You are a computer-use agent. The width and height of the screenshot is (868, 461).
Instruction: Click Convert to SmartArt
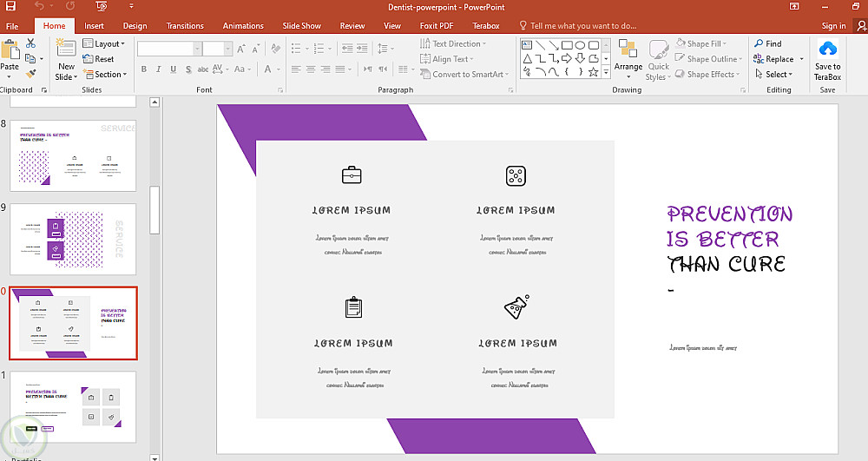point(464,74)
